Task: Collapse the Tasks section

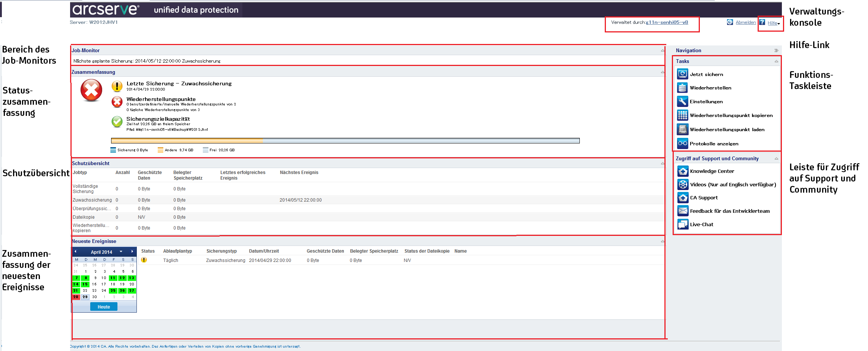Action: (x=776, y=61)
